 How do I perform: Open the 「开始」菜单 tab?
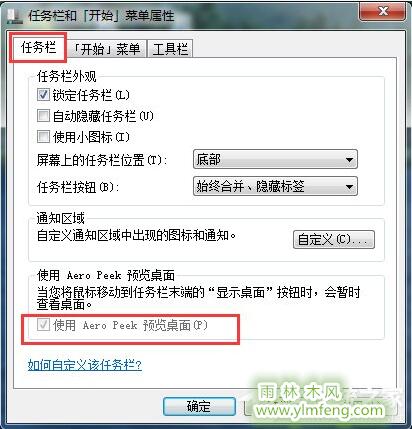(106, 49)
